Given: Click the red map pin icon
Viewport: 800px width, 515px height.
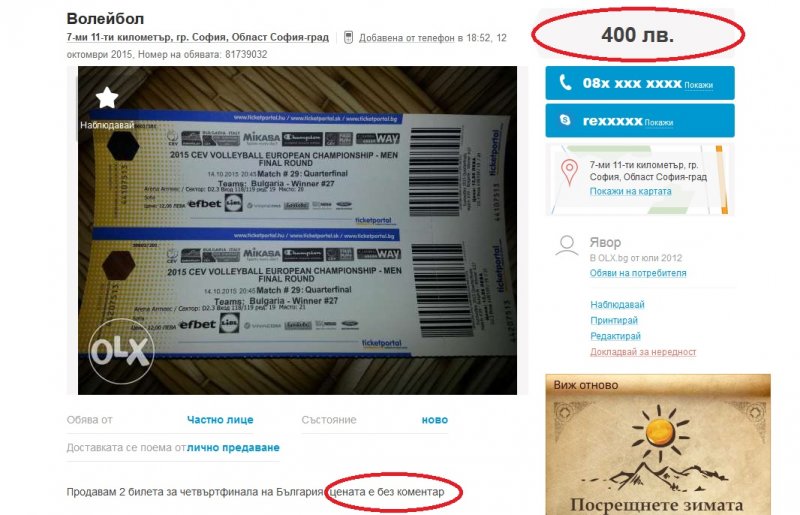Looking at the screenshot, I should (x=569, y=172).
